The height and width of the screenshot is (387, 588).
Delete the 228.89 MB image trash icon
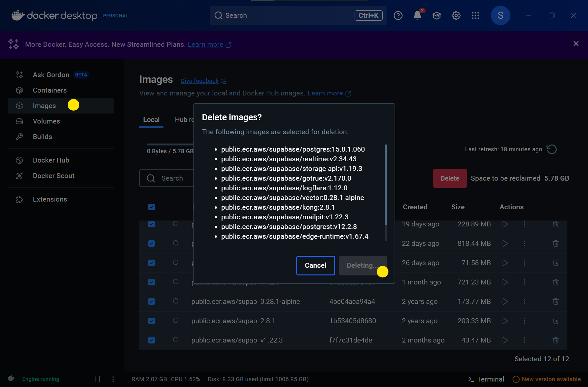556,224
